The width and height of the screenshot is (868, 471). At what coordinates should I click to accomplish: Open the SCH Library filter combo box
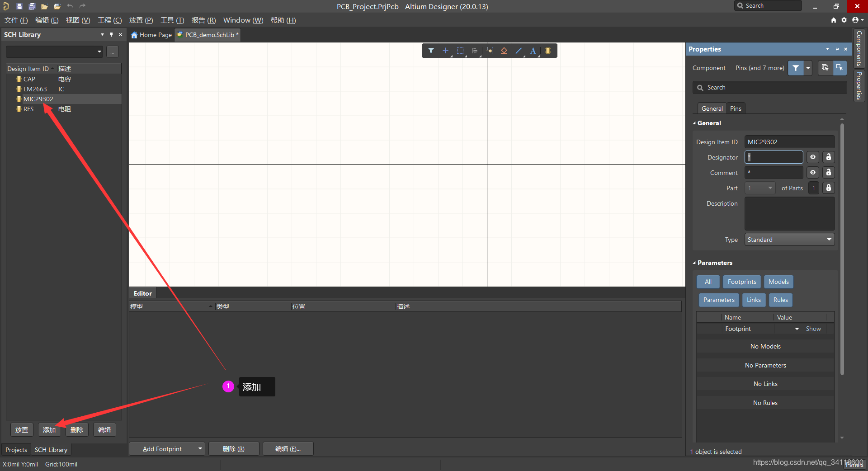54,52
